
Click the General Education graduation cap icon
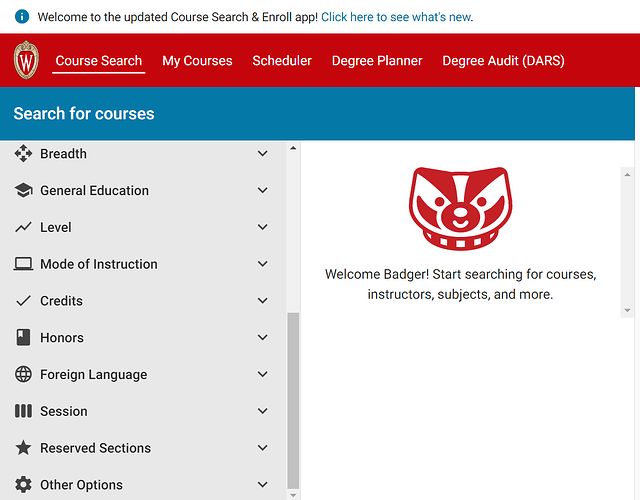23,190
